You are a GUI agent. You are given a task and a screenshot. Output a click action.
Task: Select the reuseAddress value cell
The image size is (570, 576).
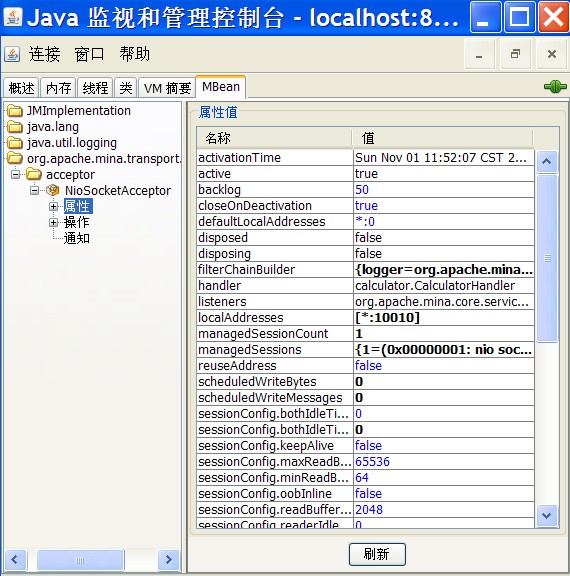[x=444, y=366]
